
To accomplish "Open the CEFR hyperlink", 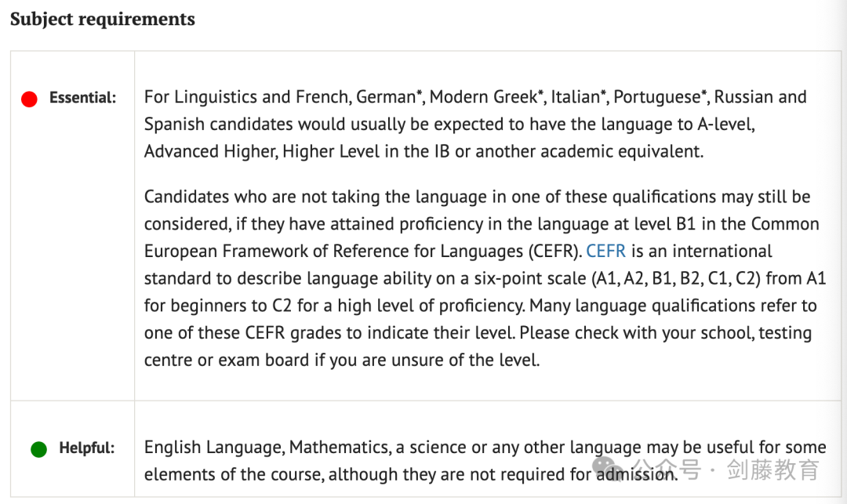I will [605, 251].
